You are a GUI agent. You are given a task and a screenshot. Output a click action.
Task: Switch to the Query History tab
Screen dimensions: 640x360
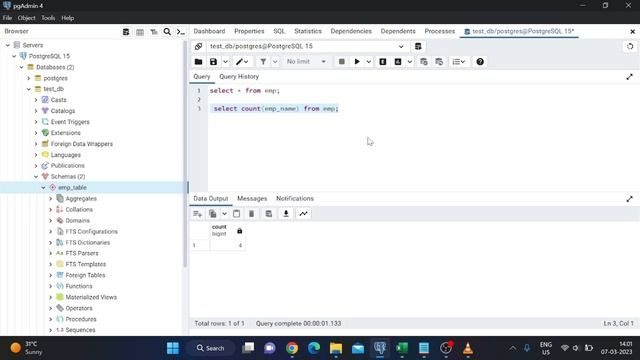tap(239, 77)
